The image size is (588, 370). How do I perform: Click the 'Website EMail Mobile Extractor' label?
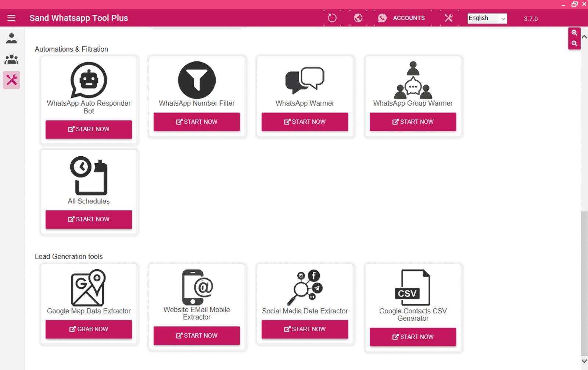click(197, 313)
